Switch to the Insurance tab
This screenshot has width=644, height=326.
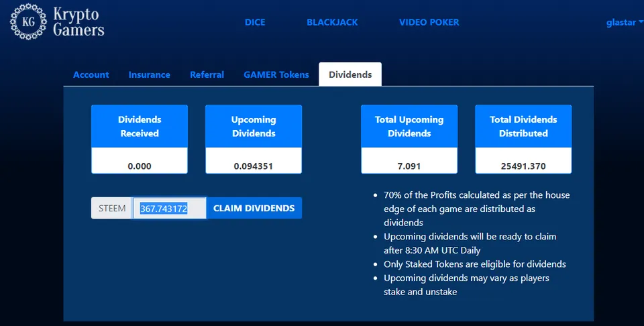149,74
